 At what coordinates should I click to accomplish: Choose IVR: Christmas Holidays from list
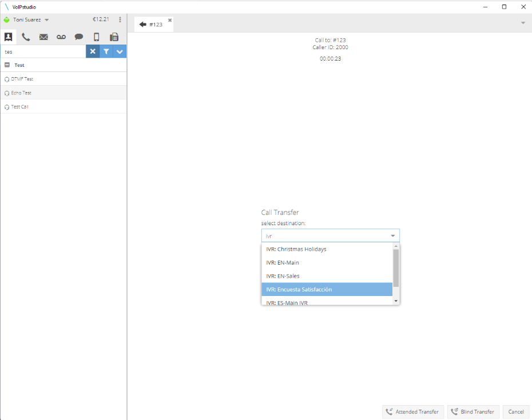click(327, 249)
